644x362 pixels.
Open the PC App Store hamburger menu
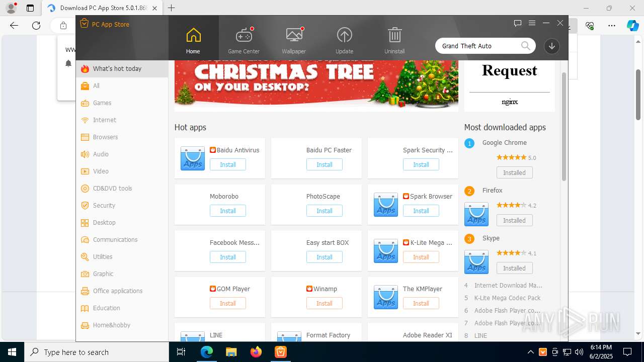click(532, 23)
